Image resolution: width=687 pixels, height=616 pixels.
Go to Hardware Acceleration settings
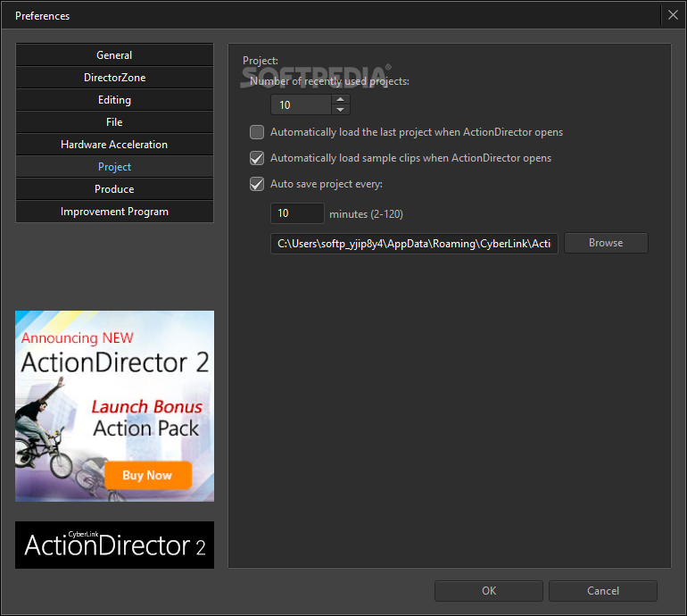coord(114,145)
